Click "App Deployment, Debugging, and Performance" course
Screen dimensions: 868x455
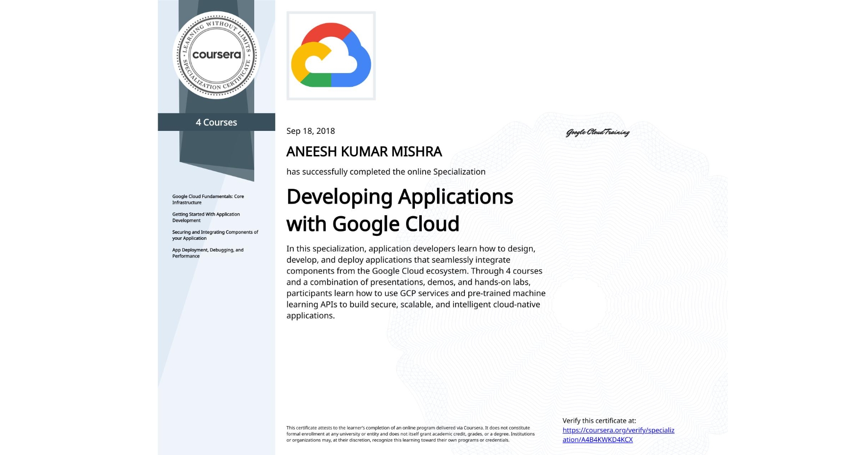208,253
